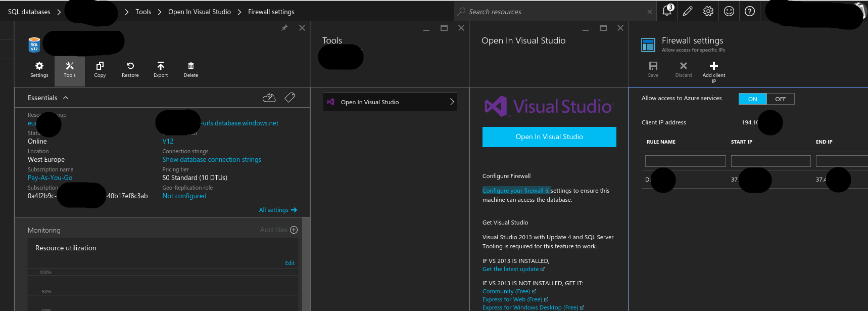
Task: Click the RULE NAME column header
Action: [661, 142]
